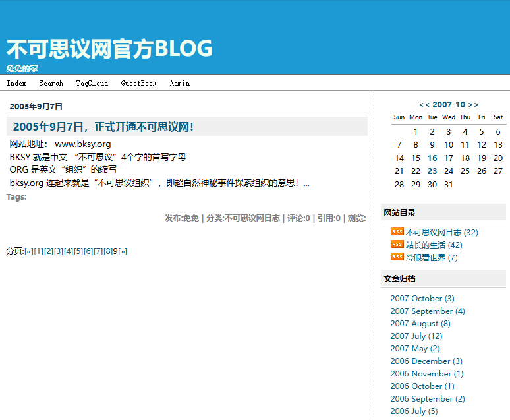The height and width of the screenshot is (420, 510).
Task: Jump to first page of pagination
Action: 28,251
